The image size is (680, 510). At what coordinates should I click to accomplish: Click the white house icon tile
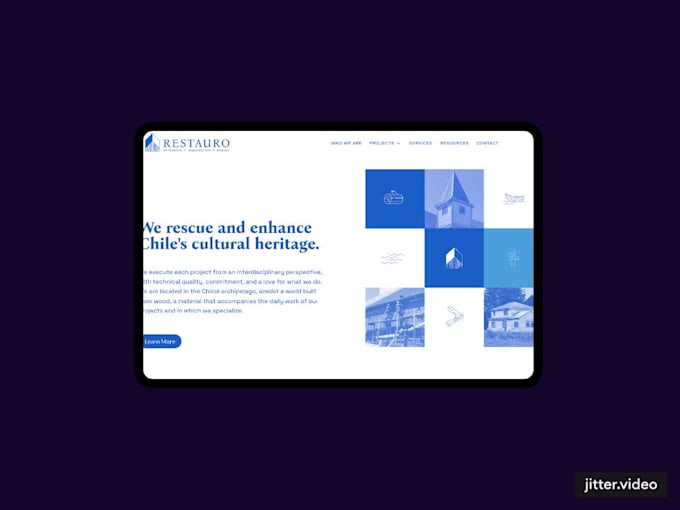point(454,258)
